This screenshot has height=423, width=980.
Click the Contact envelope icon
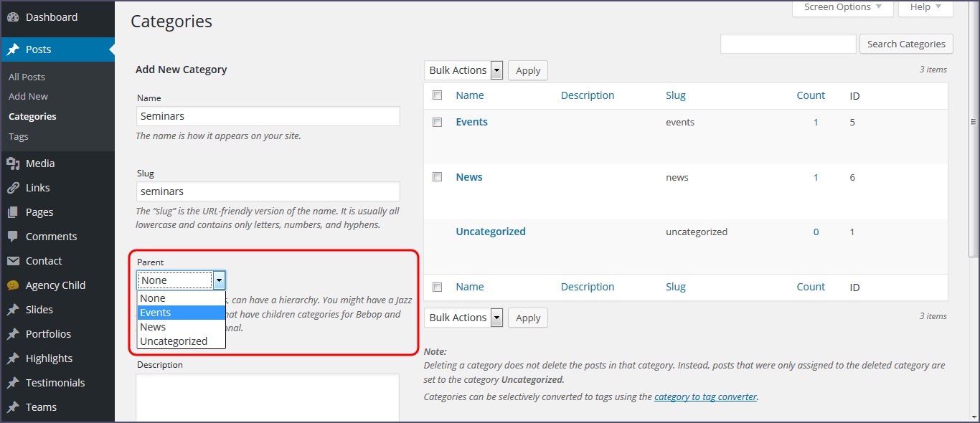[13, 261]
